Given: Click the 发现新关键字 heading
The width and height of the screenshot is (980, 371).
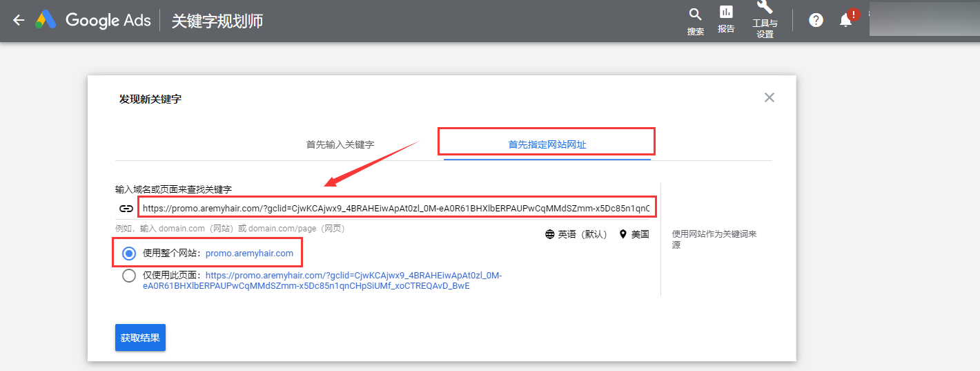Looking at the screenshot, I should coord(150,99).
